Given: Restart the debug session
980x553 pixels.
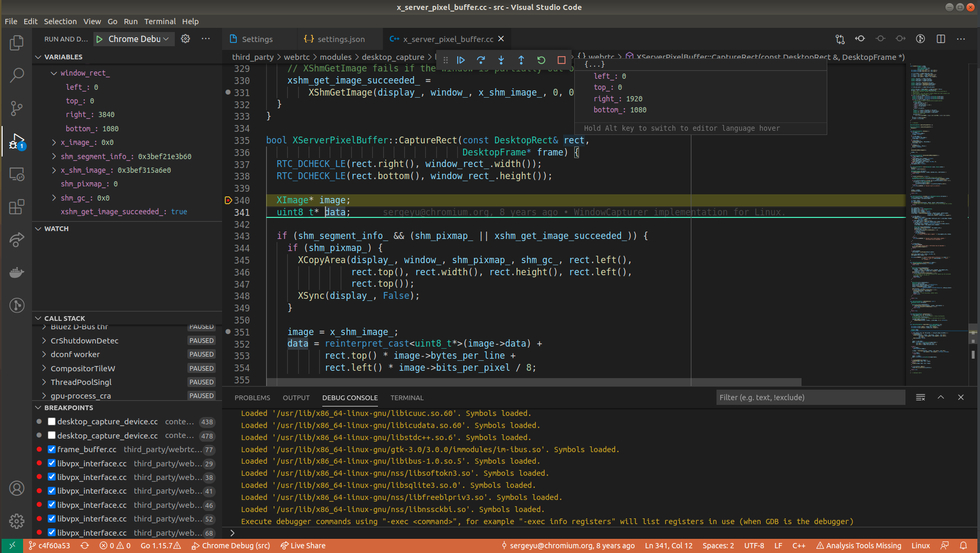Looking at the screenshot, I should point(541,60).
